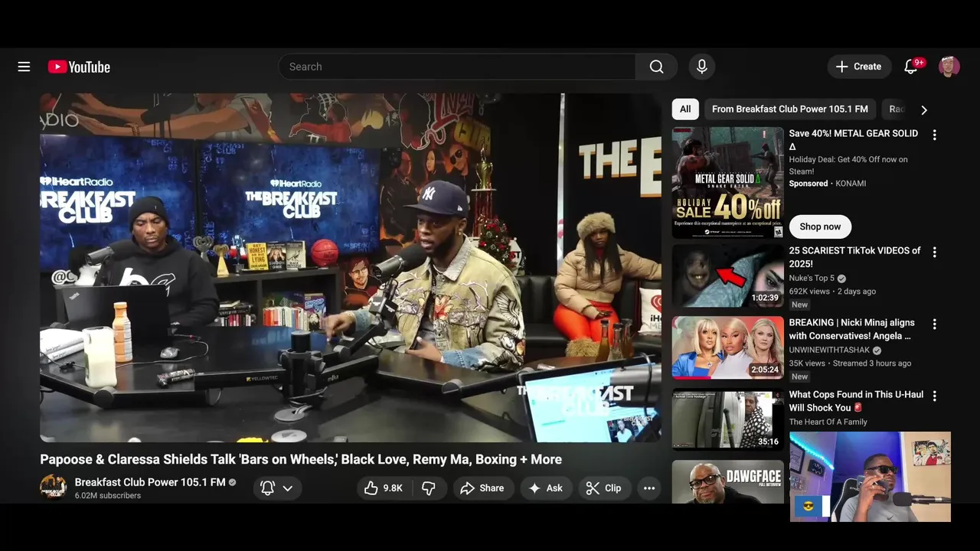Screen dimensions: 980x551
Task: Show more category chips with arrow
Action: 923,109
